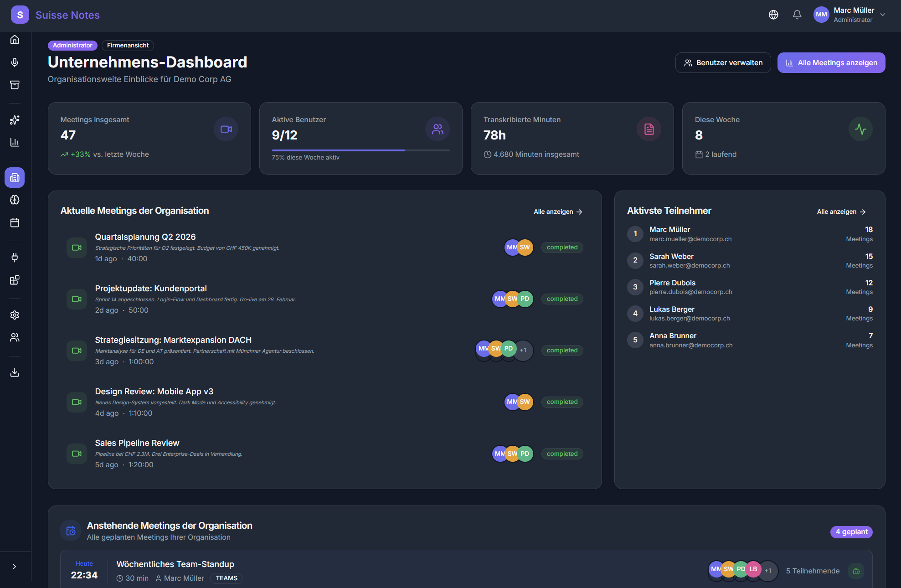Open the Marc Müller profile dropdown

(x=850, y=14)
